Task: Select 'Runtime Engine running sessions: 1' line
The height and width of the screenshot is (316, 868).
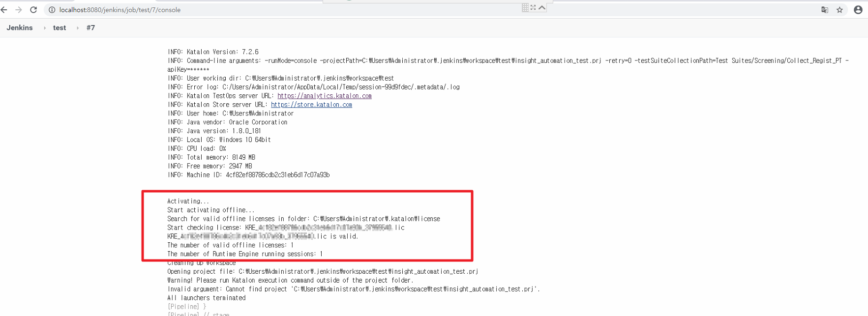Action: pos(245,254)
